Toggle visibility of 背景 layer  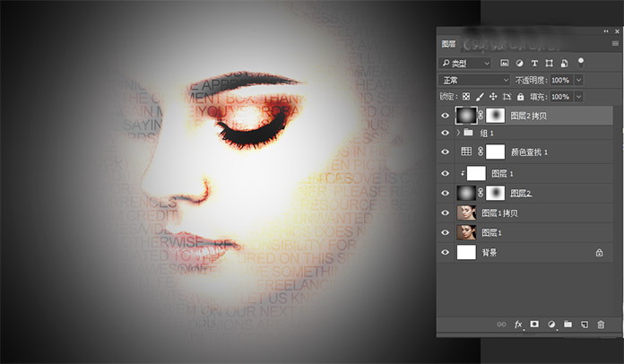tap(446, 254)
